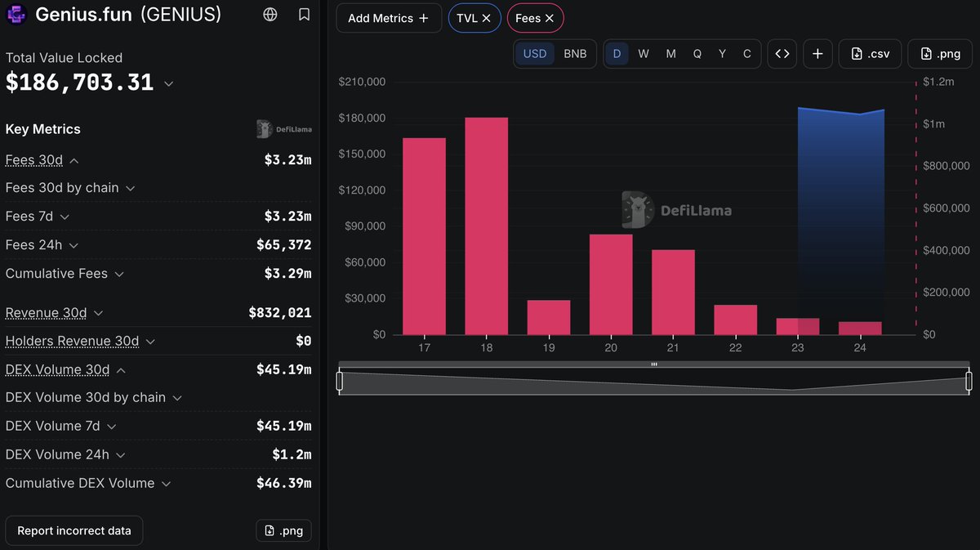Select the monthly M interval
980x550 pixels.
coord(670,54)
